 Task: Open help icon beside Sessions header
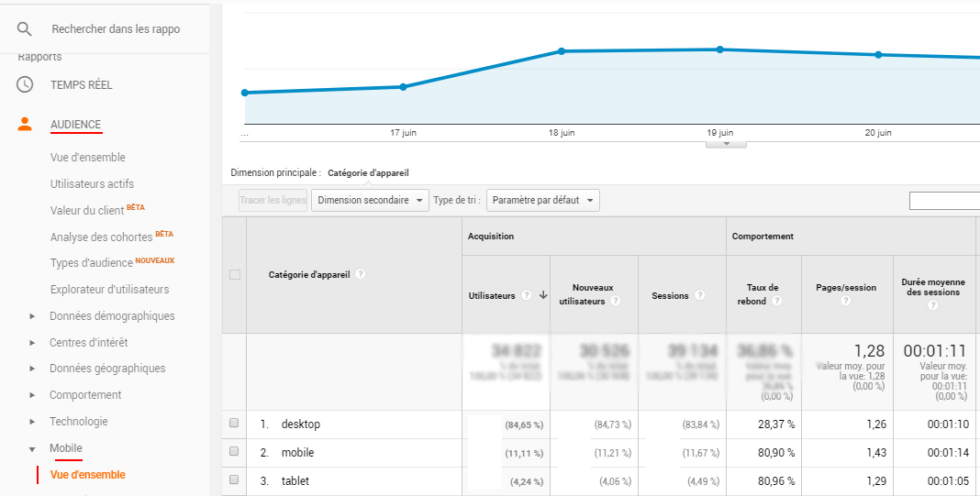[699, 295]
